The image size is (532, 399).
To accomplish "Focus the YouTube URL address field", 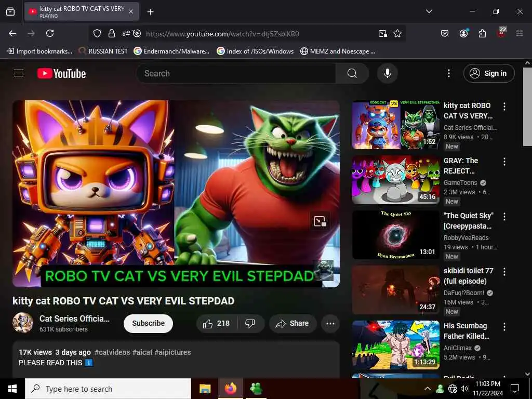I will click(222, 34).
